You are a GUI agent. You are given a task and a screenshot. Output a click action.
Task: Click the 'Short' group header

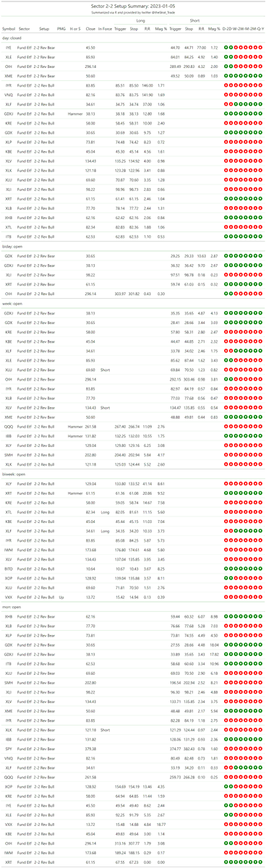[x=194, y=21]
